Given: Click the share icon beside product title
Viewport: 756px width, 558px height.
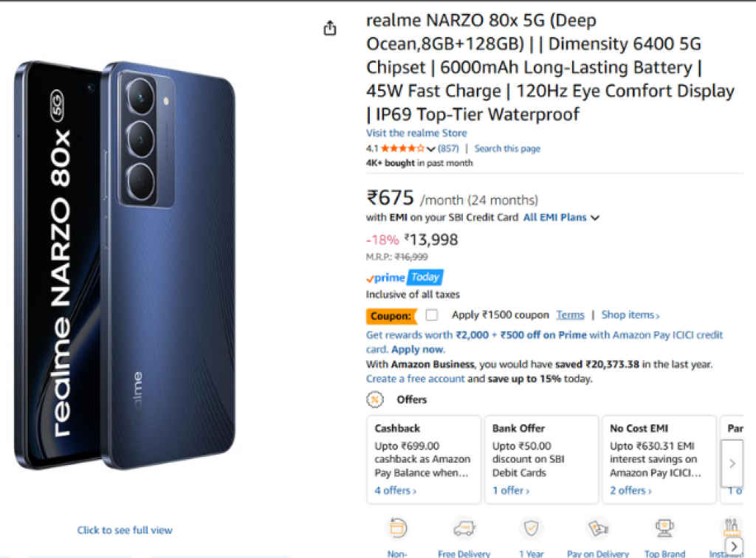Looking at the screenshot, I should coord(329,27).
